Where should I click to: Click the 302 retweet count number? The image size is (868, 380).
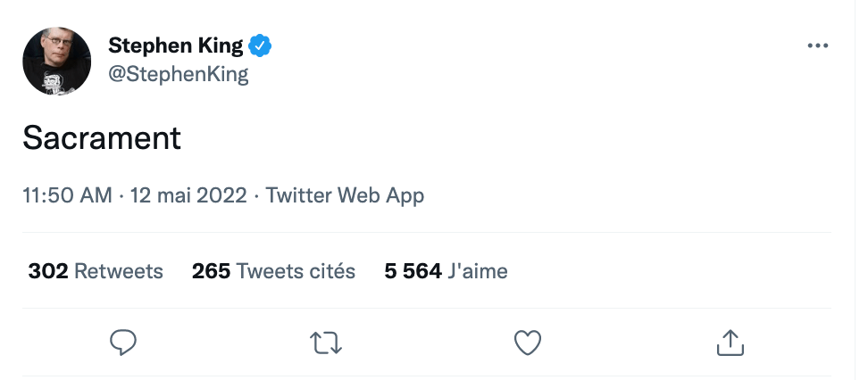point(48,271)
